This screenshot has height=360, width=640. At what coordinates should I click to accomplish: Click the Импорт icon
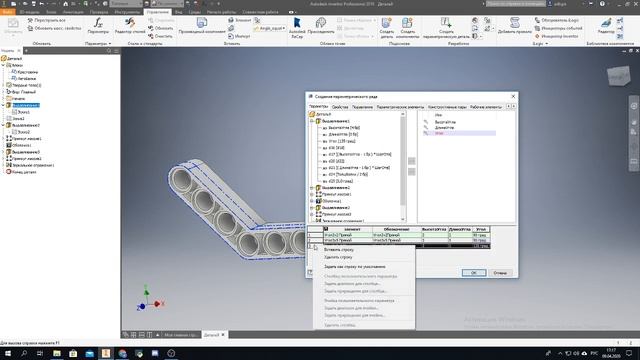click(231, 36)
